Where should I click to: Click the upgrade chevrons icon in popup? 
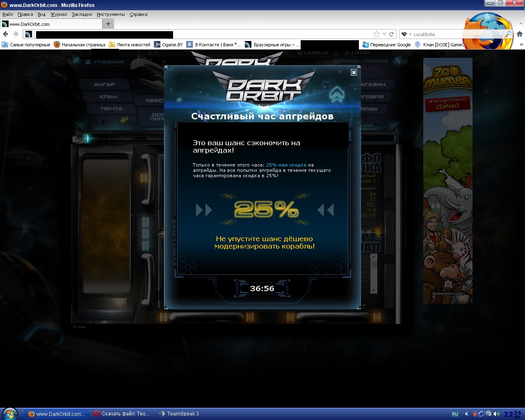(337, 94)
